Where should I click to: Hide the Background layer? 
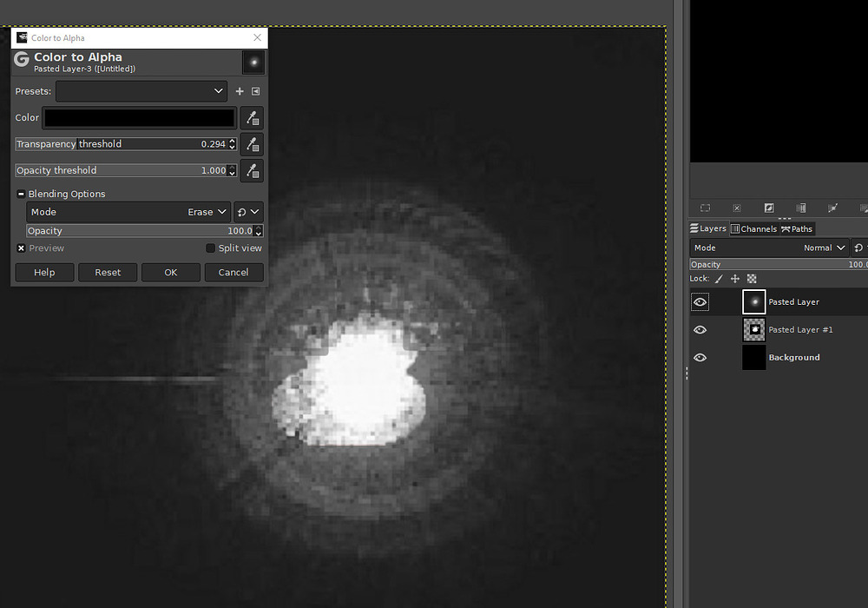click(700, 358)
